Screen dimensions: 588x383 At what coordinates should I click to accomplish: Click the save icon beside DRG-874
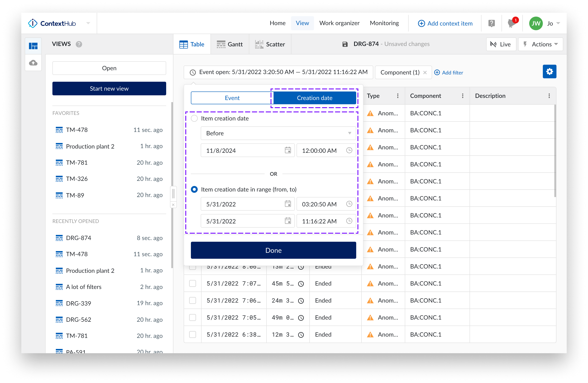(x=345, y=44)
